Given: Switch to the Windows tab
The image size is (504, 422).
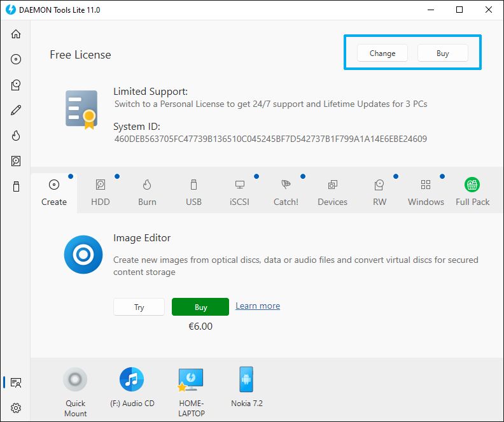Looking at the screenshot, I should pos(426,193).
